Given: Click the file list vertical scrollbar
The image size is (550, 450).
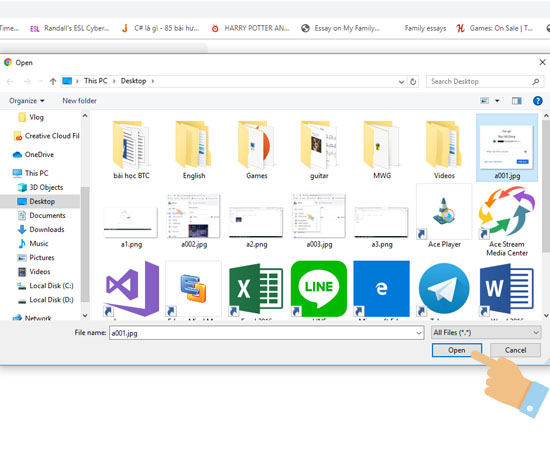Looking at the screenshot, I should point(546,215).
